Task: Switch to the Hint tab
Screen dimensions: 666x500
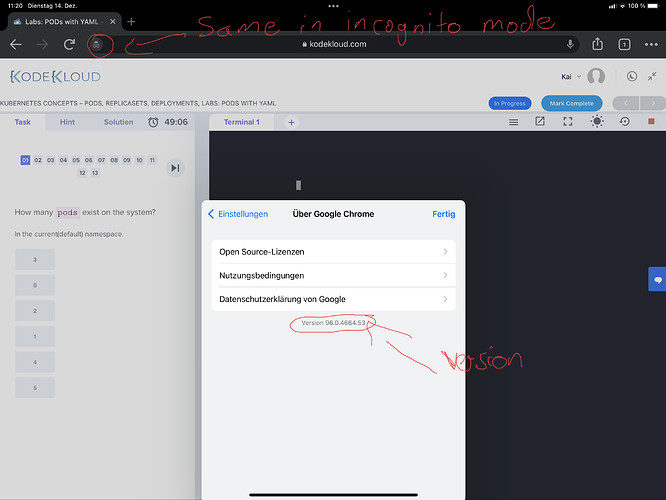Action: click(x=67, y=122)
